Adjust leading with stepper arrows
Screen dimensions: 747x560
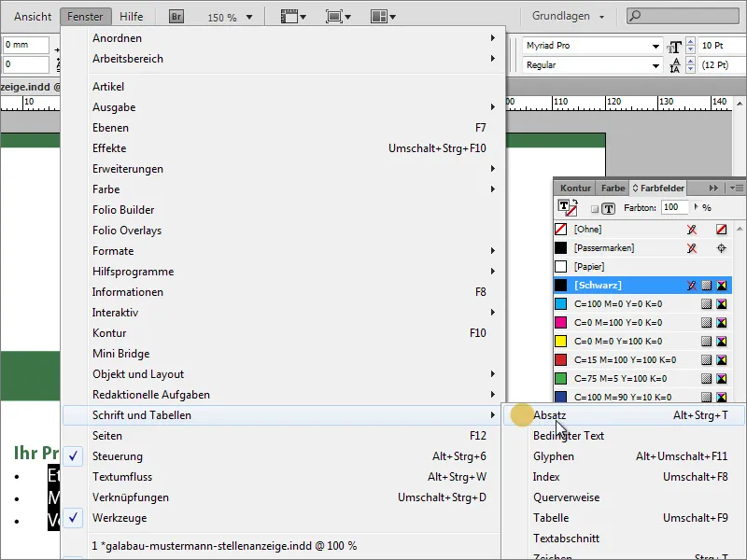tap(690, 65)
